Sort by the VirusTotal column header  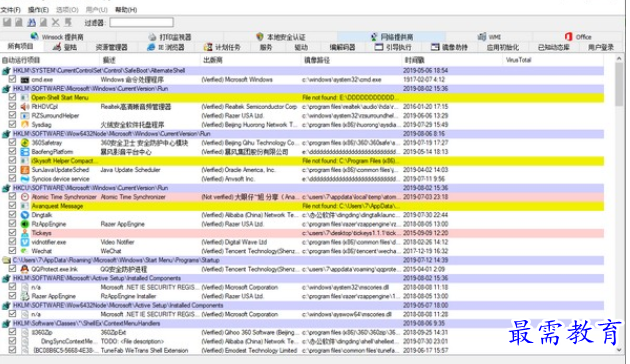(x=553, y=60)
